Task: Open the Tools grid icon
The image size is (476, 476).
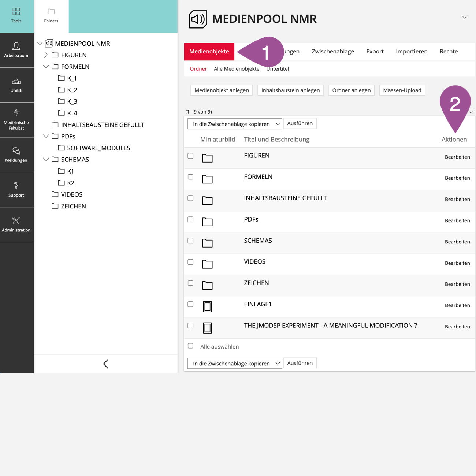Action: point(16,12)
